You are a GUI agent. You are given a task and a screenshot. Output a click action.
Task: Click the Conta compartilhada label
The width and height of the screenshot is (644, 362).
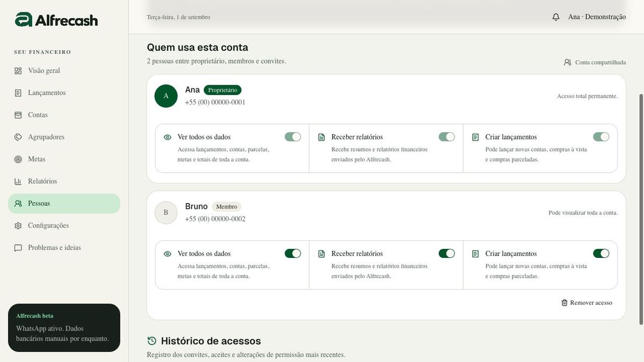point(601,62)
